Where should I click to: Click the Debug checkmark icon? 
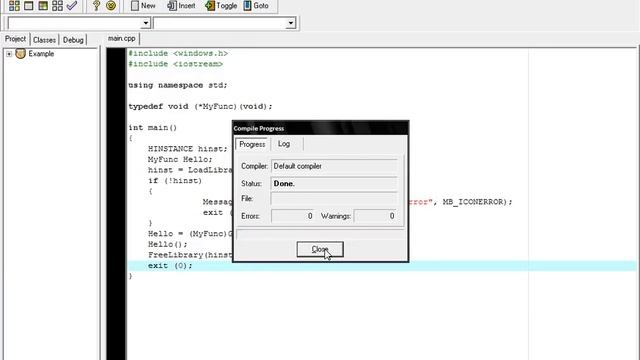tap(72, 6)
